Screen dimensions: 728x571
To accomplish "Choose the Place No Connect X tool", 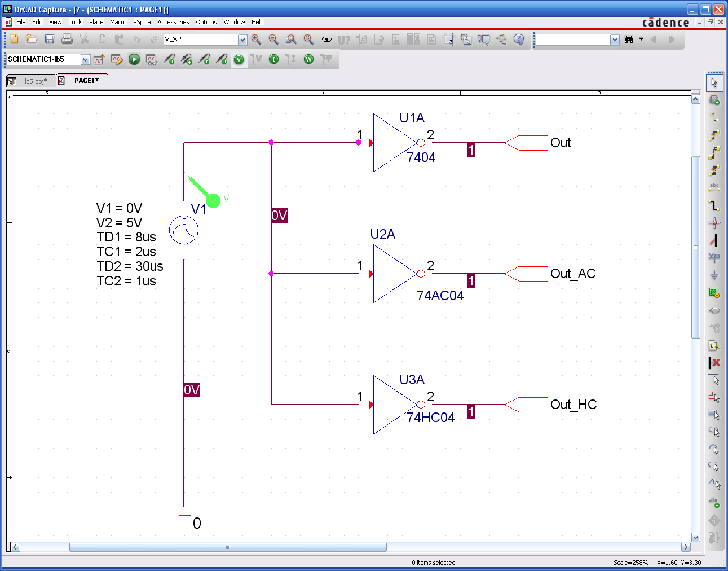I will point(714,363).
